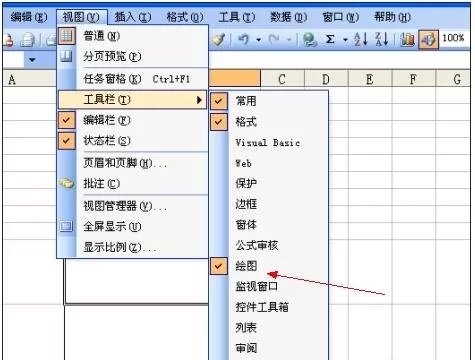Viewport: 475px width, 360px height.
Task: Open the 插入(I) menu
Action: click(x=133, y=17)
